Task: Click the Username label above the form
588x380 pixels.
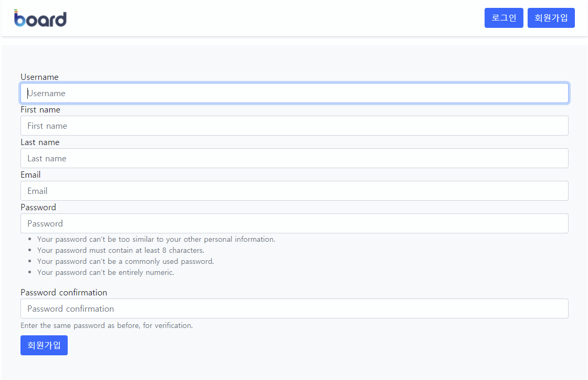Action: click(39, 77)
